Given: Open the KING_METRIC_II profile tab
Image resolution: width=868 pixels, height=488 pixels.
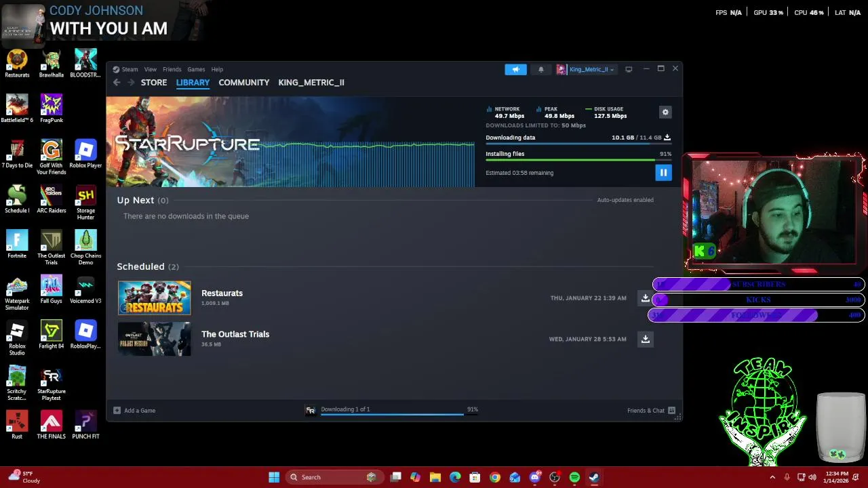Looking at the screenshot, I should (x=311, y=83).
